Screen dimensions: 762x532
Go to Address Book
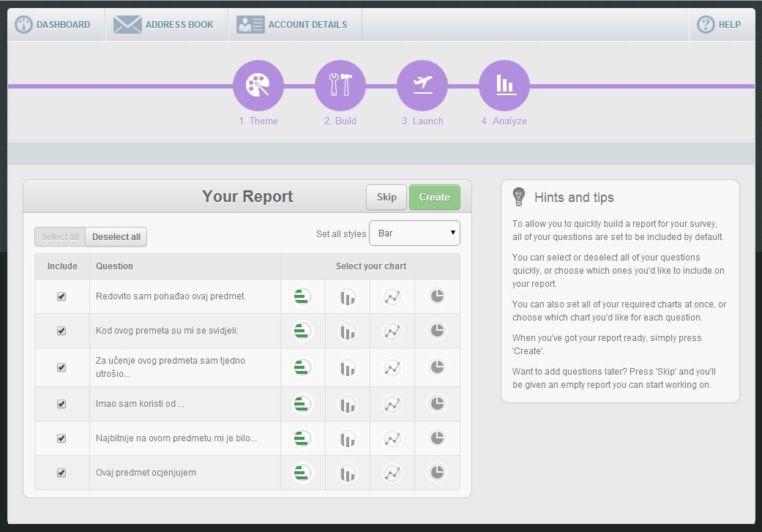164,24
